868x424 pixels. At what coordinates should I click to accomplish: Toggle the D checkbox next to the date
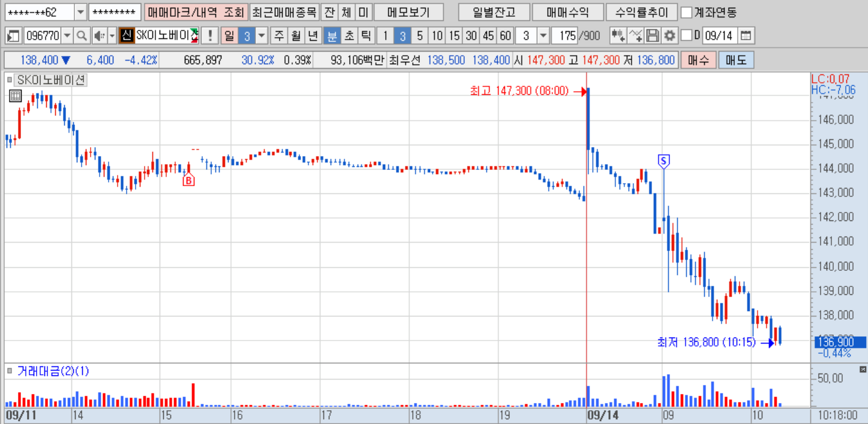tap(687, 36)
